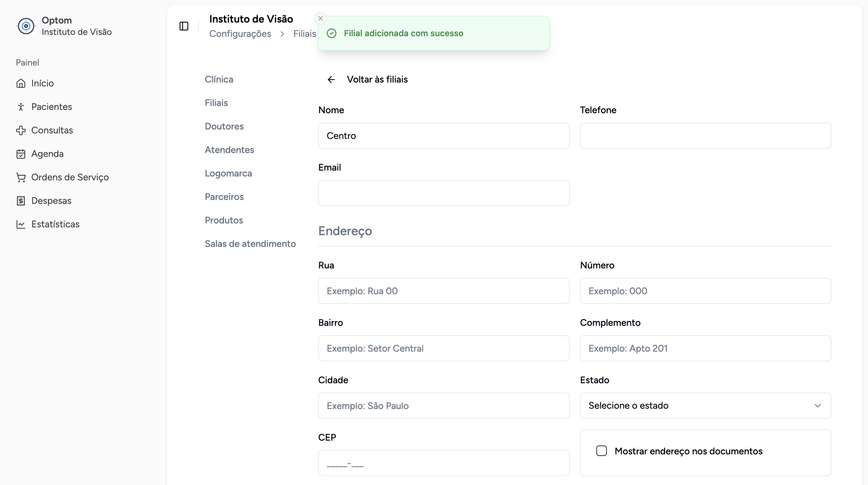Open the Estado selection dropdown
868x485 pixels.
705,405
